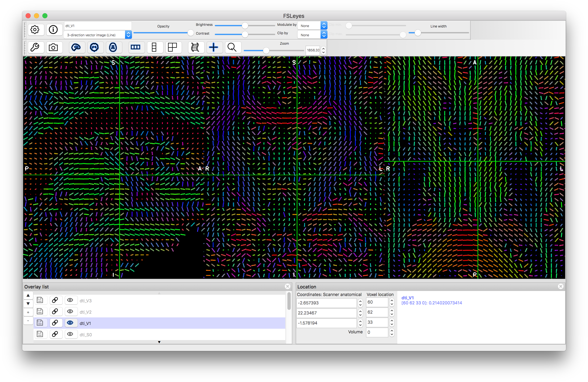The height and width of the screenshot is (382, 588).
Task: Take a screenshot with the camera tool
Action: [54, 47]
